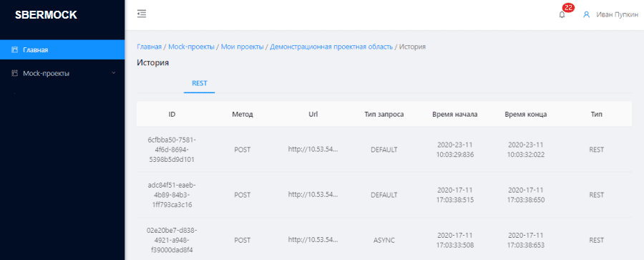Click the Главная sidebar icon

click(x=15, y=49)
